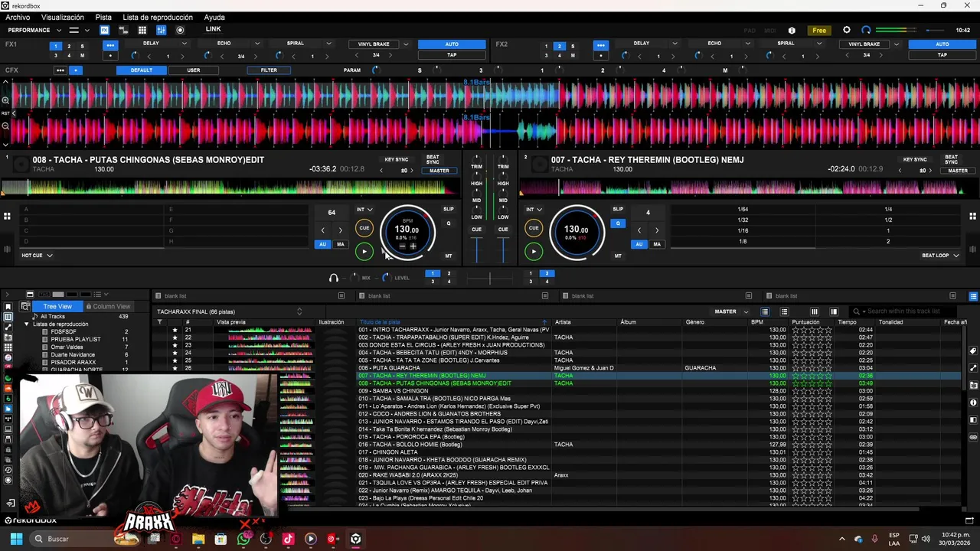The image size is (980, 551).
Task: Click the CFX three-dots options button
Action: point(60,70)
